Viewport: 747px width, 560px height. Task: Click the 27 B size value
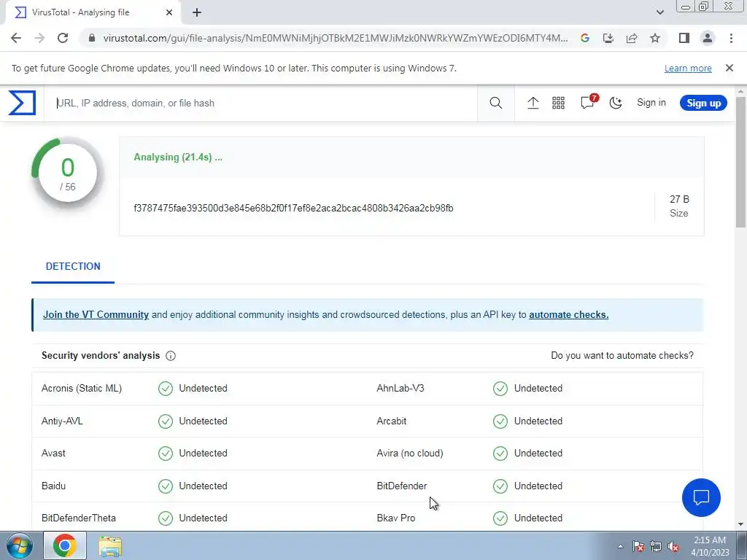coord(679,199)
